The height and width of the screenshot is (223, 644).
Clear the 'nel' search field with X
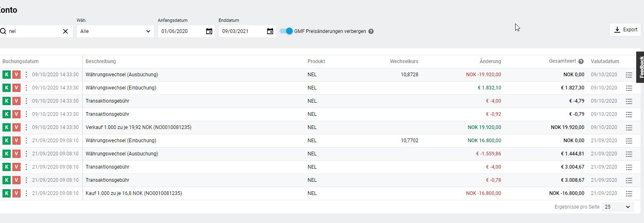(x=65, y=31)
